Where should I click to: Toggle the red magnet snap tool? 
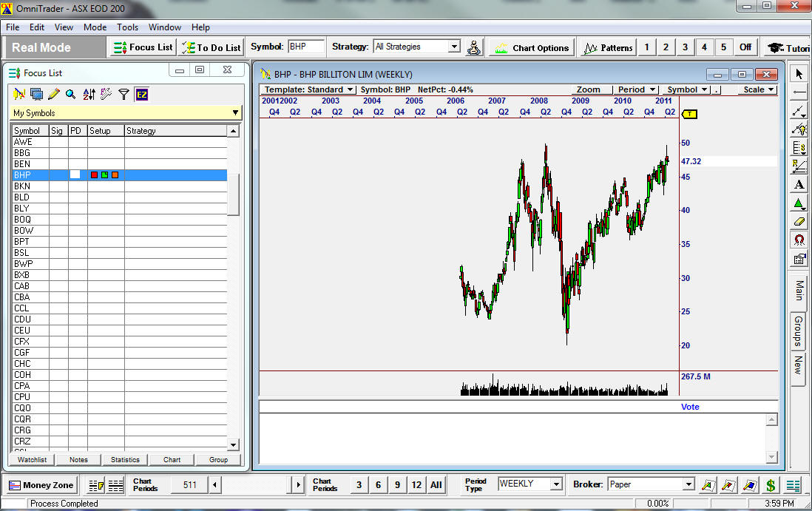pyautogui.click(x=799, y=240)
